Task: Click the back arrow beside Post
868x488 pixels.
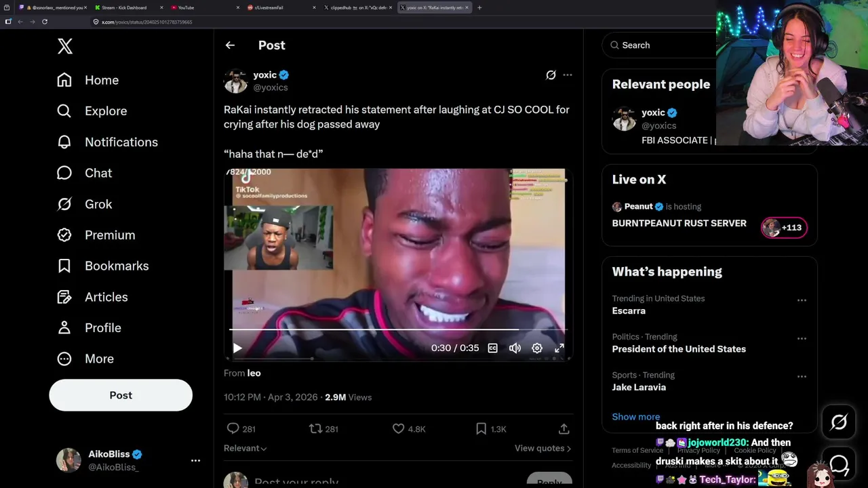Action: click(x=230, y=45)
